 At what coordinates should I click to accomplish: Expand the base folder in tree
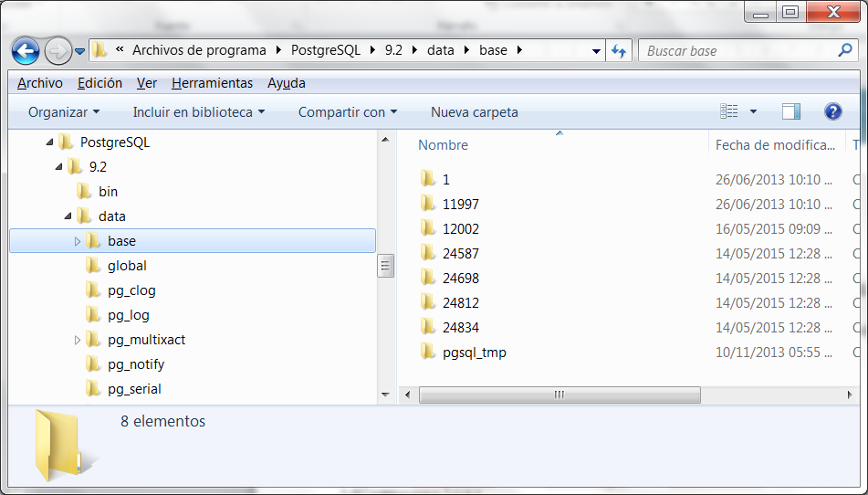click(x=78, y=241)
